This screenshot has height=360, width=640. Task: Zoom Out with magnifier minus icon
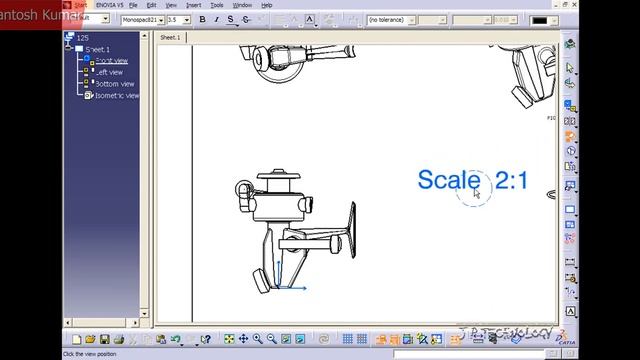tap(272, 339)
